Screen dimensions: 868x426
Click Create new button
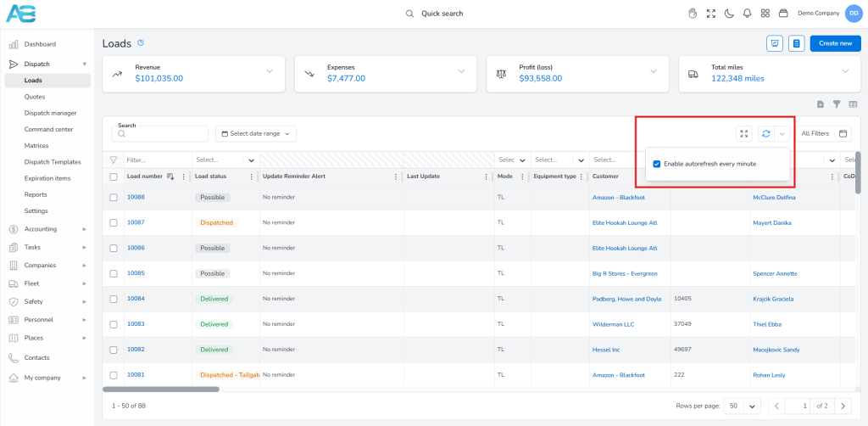point(835,43)
